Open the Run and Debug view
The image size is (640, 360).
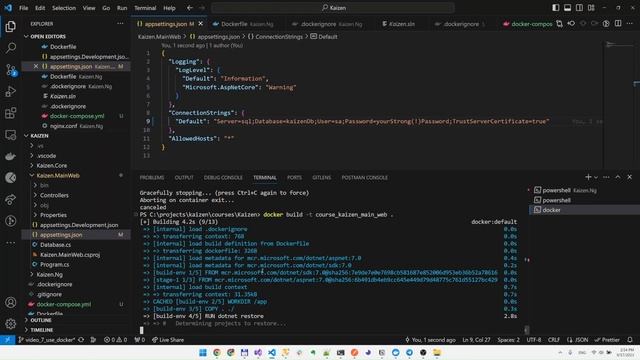11,91
